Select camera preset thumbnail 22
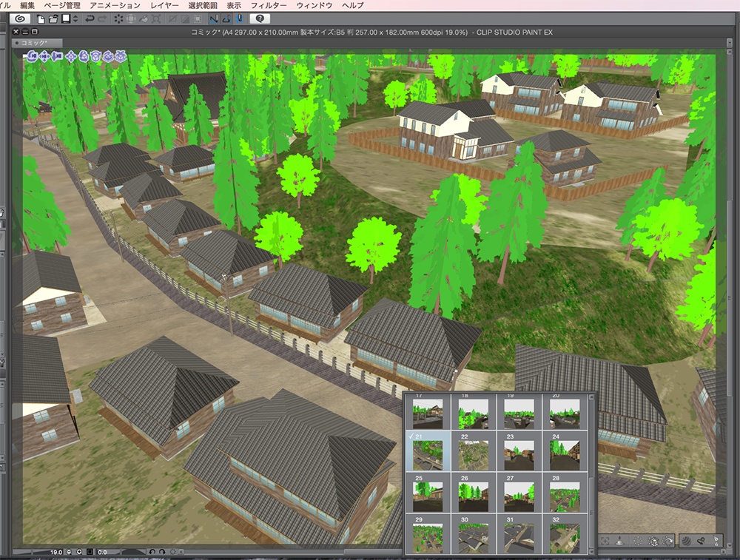This screenshot has height=560, width=740. point(474,451)
